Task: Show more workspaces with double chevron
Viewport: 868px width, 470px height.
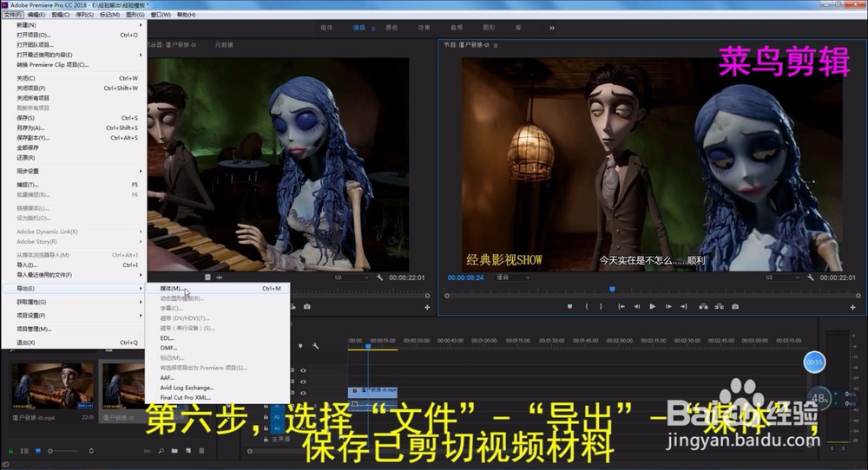Action: point(552,28)
